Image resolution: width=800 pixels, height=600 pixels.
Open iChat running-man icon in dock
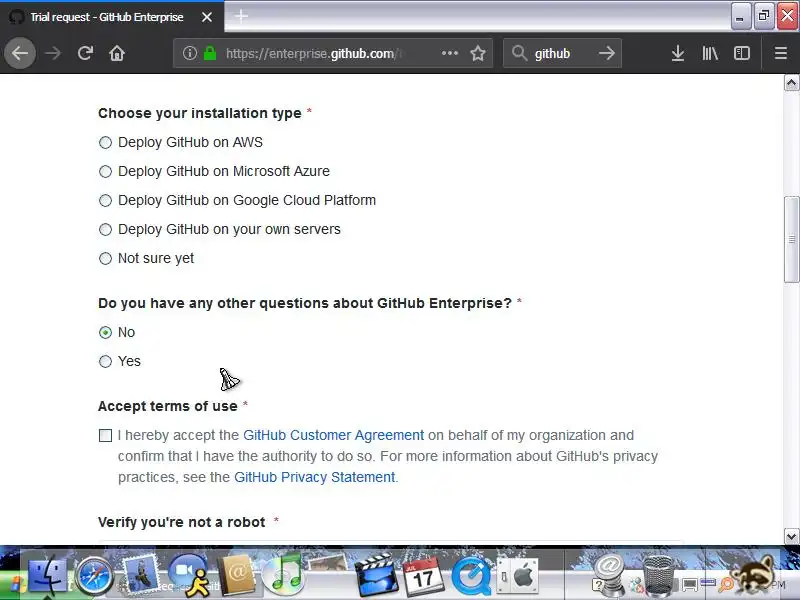[x=190, y=574]
